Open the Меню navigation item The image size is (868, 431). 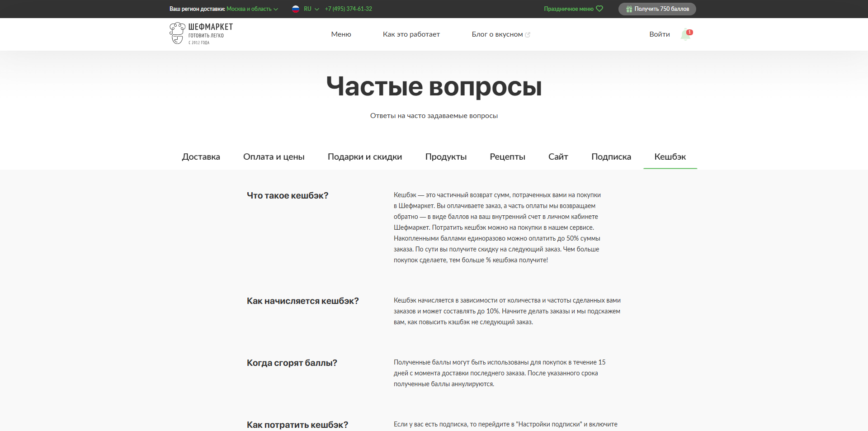click(x=341, y=34)
